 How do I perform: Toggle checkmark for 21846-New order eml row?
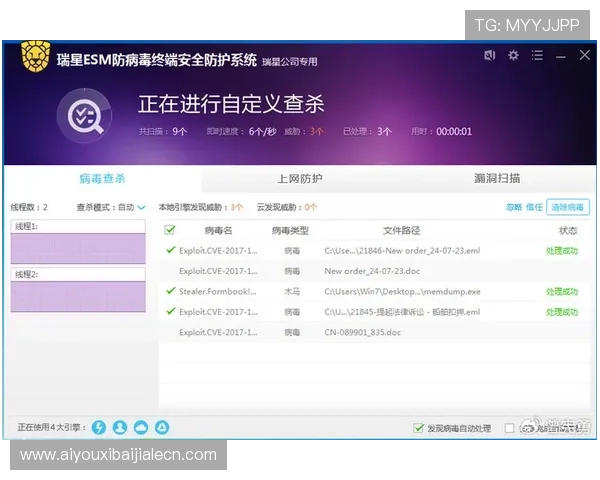tap(171, 250)
